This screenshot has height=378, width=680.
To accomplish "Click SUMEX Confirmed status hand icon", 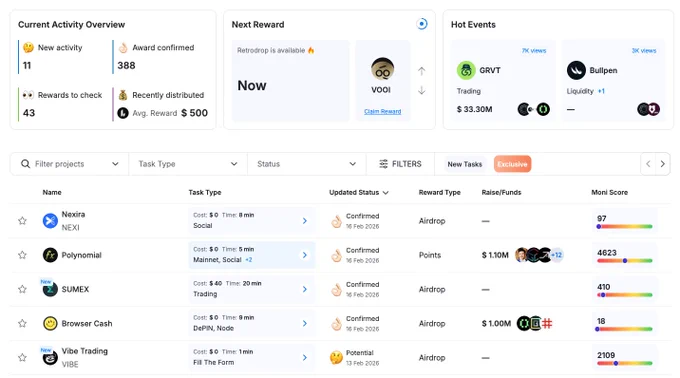I will (x=337, y=290).
